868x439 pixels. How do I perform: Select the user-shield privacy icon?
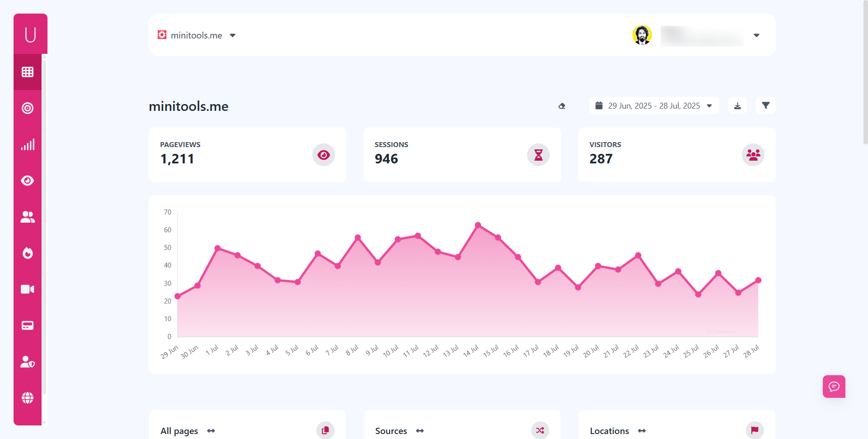pos(28,361)
